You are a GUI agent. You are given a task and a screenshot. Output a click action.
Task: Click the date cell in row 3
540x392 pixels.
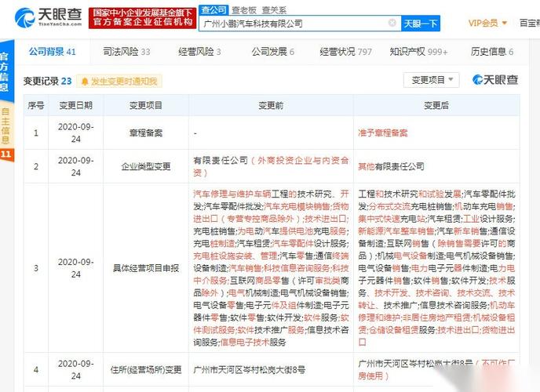tap(76, 268)
